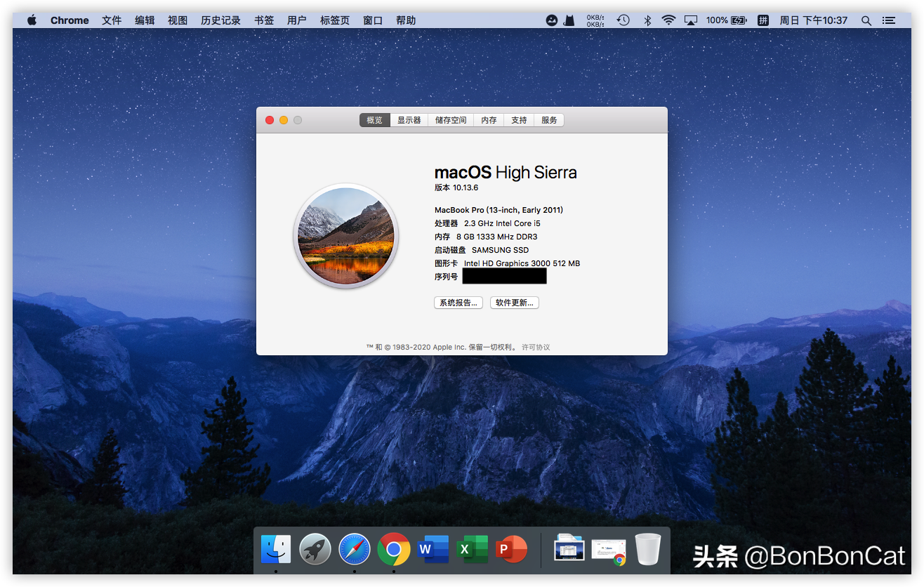Click the round face menu bar icon
Image resolution: width=924 pixels, height=587 pixels.
click(x=552, y=20)
